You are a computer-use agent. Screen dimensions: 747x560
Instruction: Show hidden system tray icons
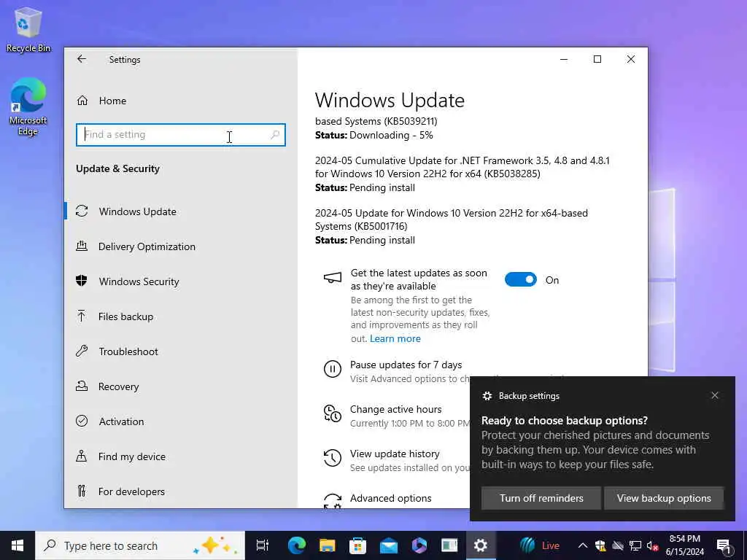pyautogui.click(x=583, y=545)
